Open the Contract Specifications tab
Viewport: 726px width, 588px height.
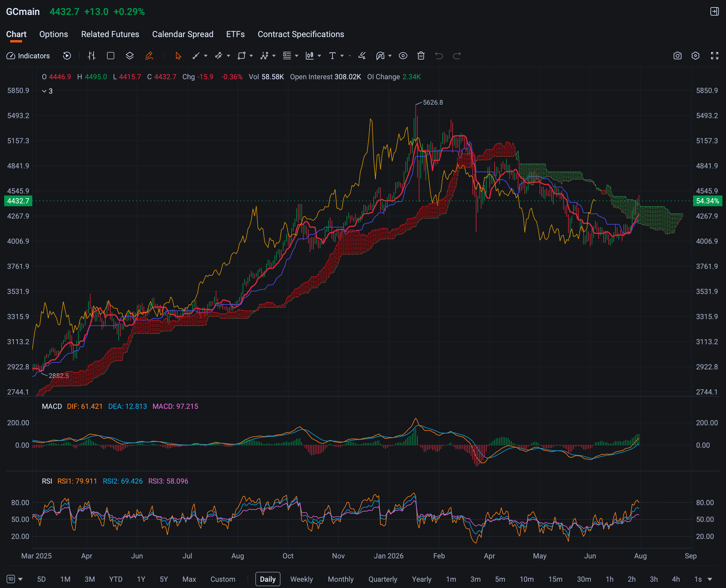point(301,34)
